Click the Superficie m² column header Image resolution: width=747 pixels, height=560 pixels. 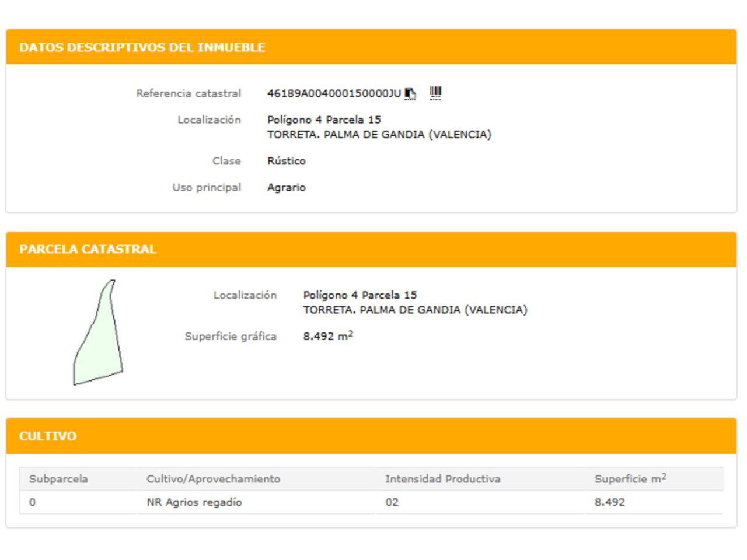coord(630,479)
